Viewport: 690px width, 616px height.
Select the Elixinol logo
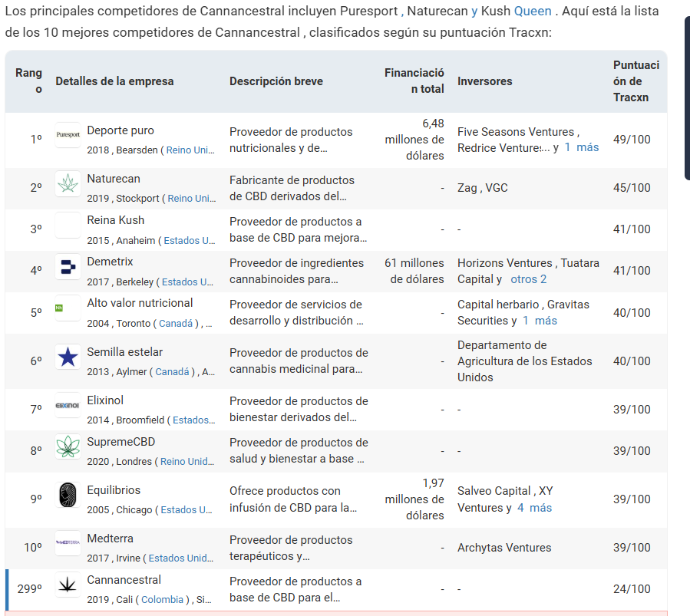[x=68, y=405]
